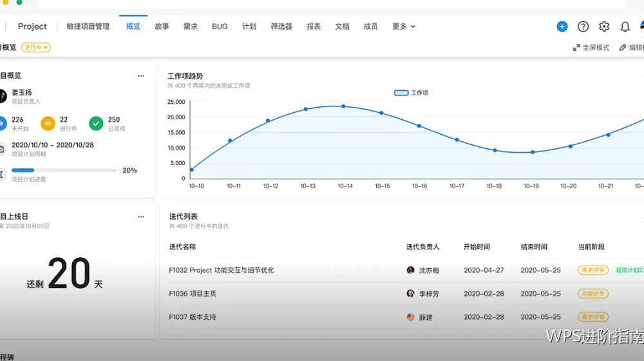Click 薛建 avatar in iteration list
644x361 pixels.
[410, 317]
